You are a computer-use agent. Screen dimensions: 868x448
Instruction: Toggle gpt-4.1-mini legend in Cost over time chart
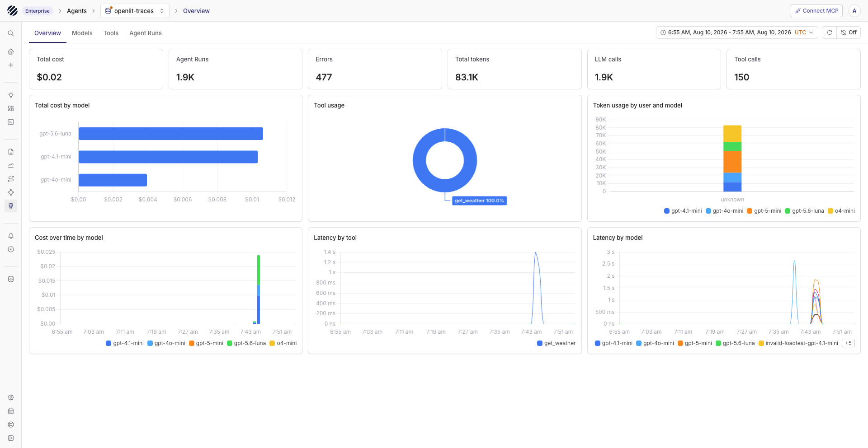click(x=125, y=343)
